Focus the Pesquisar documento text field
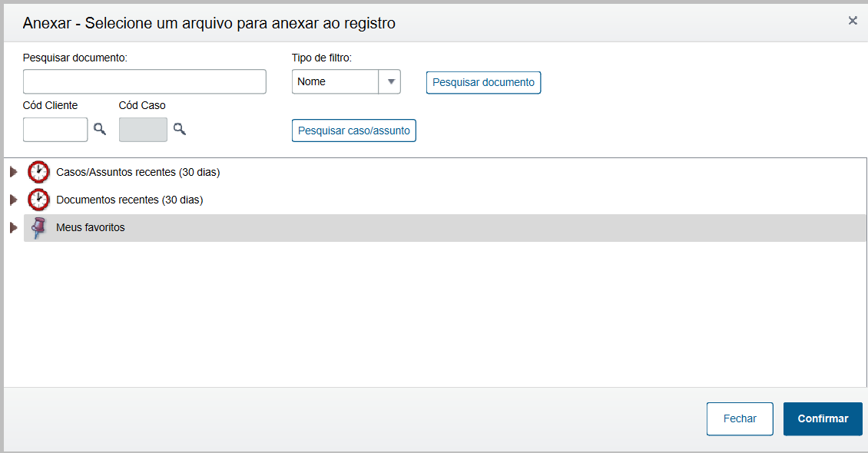Image resolution: width=868 pixels, height=453 pixels. click(144, 81)
